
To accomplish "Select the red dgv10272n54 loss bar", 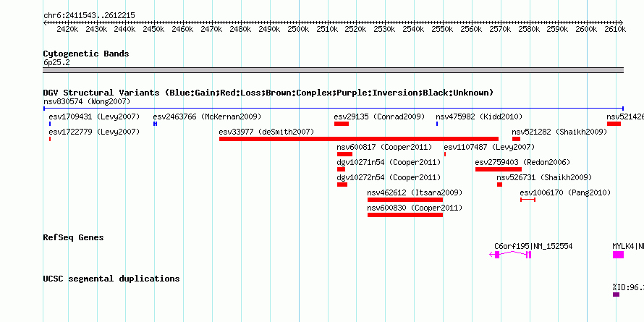I will 342,185.
